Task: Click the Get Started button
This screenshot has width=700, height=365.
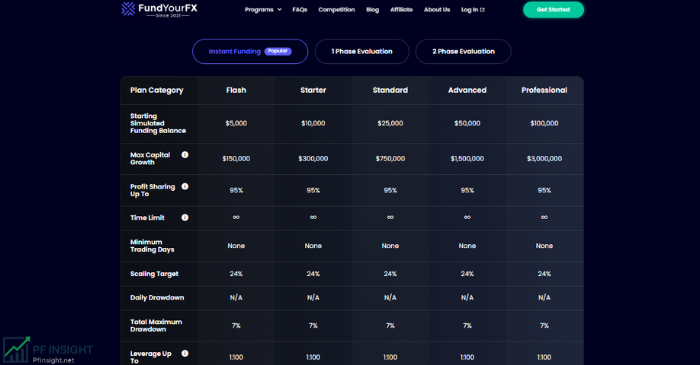Action: pyautogui.click(x=553, y=10)
